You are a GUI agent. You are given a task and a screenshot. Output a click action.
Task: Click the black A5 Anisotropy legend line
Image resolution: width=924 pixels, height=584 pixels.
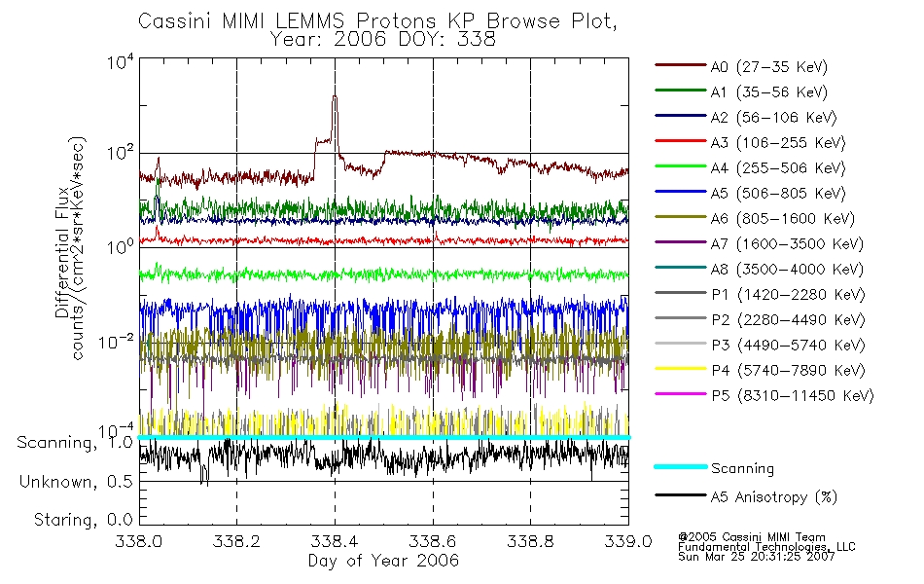[681, 494]
